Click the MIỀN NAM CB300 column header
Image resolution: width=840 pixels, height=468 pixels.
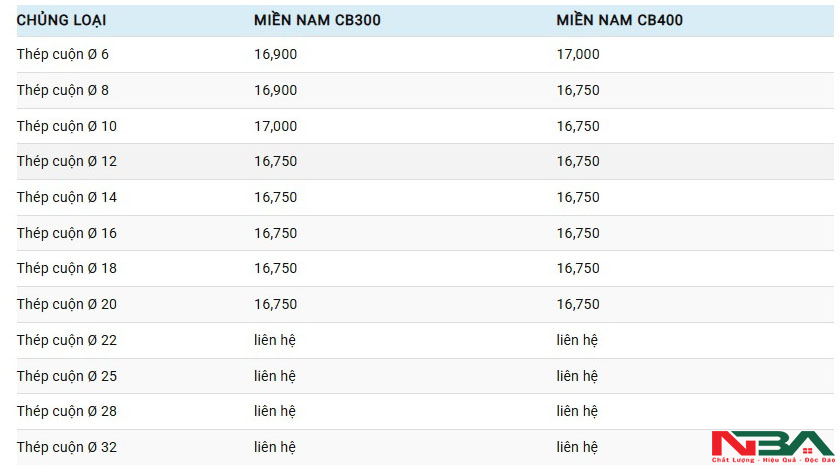(318, 20)
